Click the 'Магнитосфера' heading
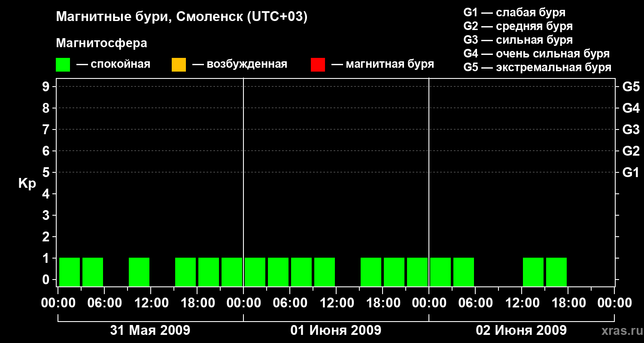Viewport: 644px width, 343px height. coord(101,43)
